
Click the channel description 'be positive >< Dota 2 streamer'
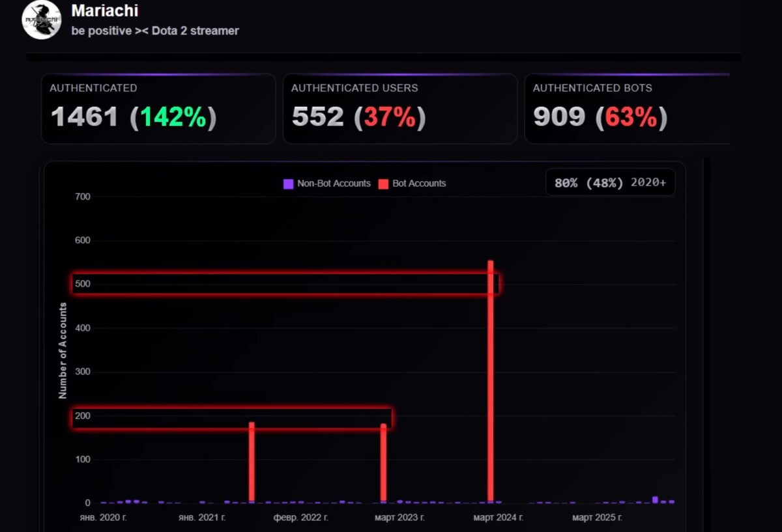[154, 31]
